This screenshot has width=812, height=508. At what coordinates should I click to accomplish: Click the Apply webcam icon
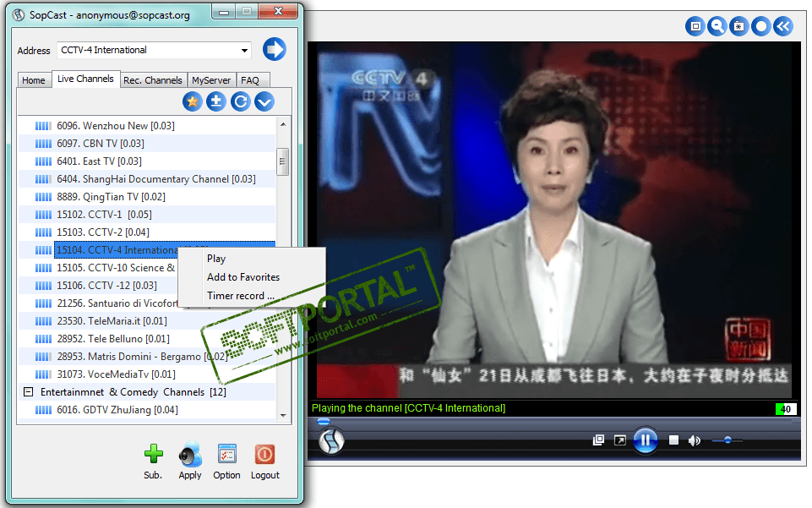(190, 454)
